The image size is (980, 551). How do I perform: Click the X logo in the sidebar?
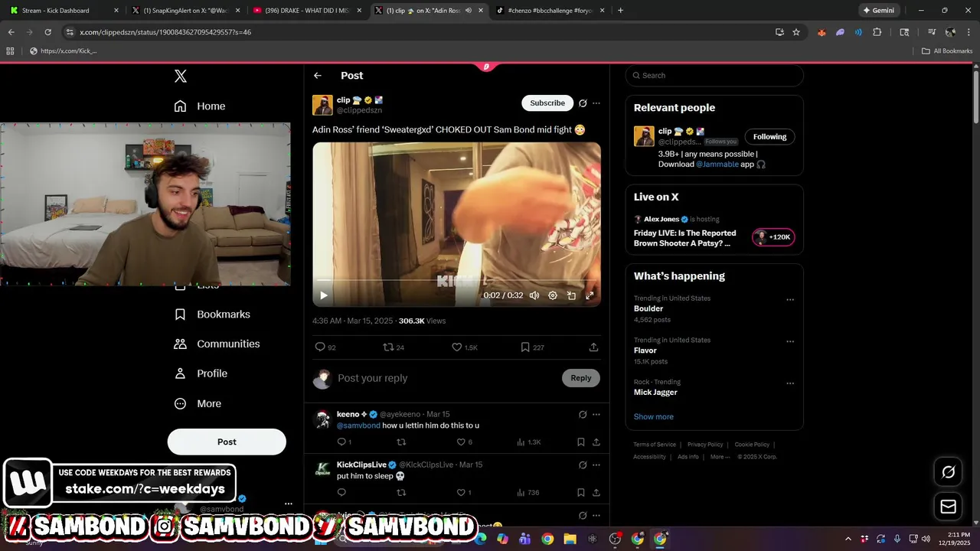click(181, 76)
